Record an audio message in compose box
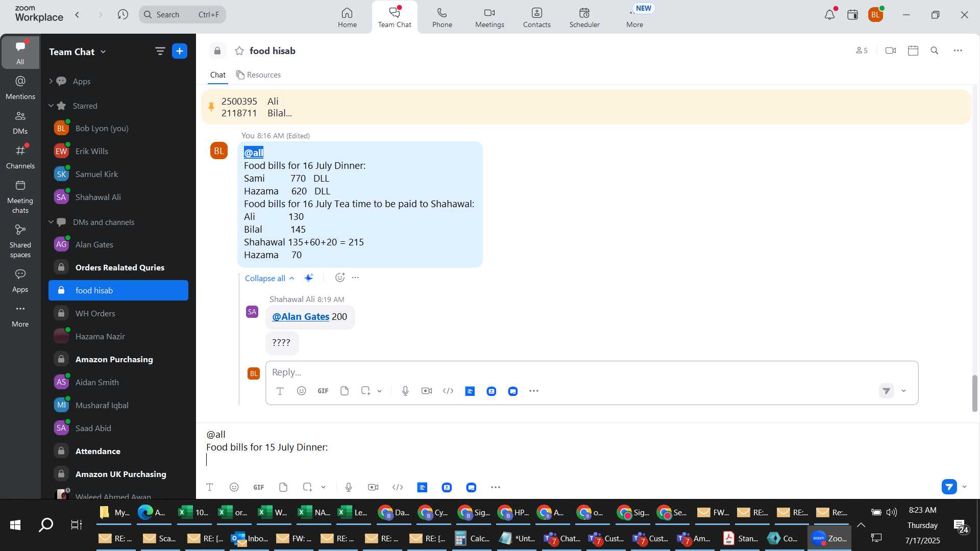 coord(349,487)
